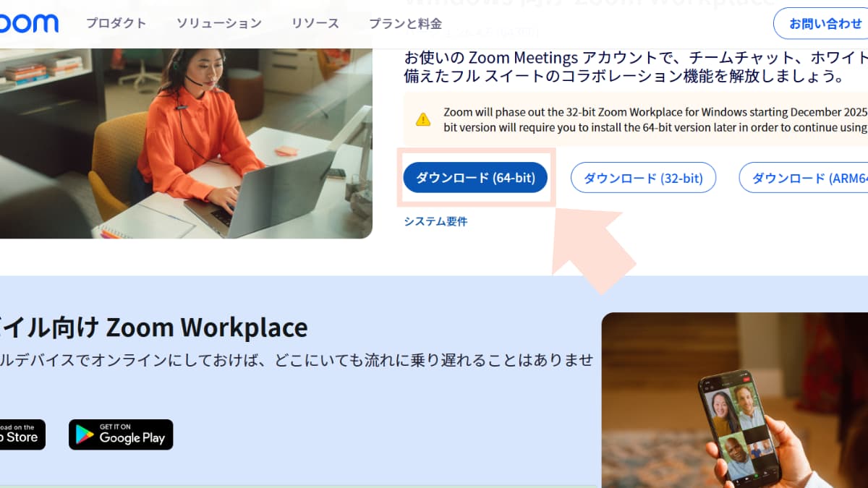Open the システム要件 link
868x488 pixels.
tap(435, 221)
